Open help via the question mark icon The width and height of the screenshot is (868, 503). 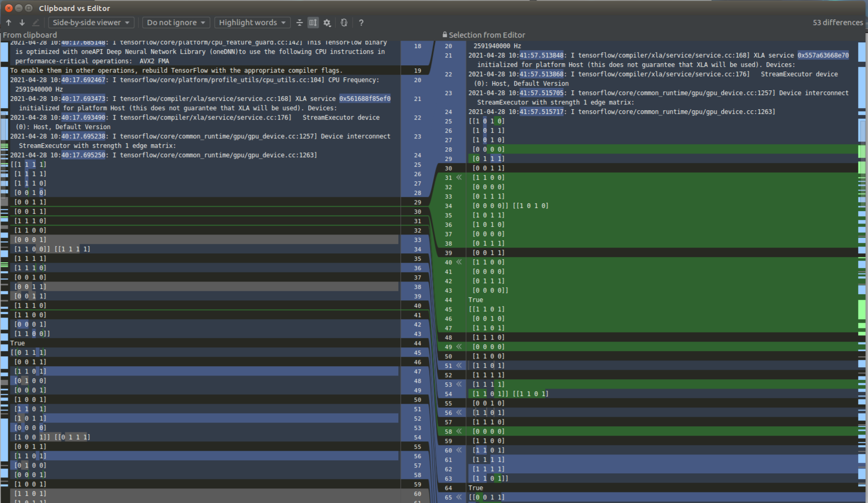361,22
